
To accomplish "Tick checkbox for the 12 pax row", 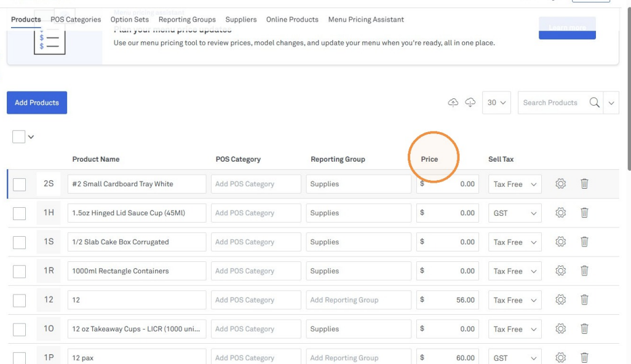I will (x=19, y=358).
